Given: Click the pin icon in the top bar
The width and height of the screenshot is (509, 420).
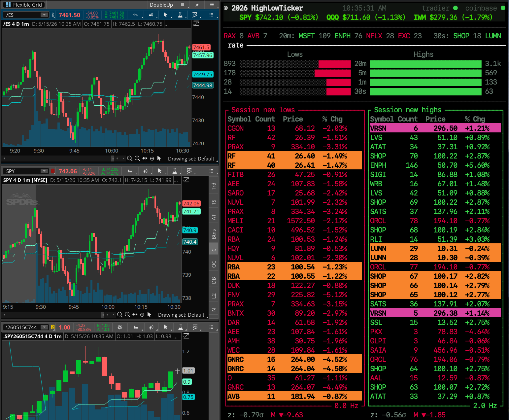Looking at the screenshot, I should [x=197, y=5].
